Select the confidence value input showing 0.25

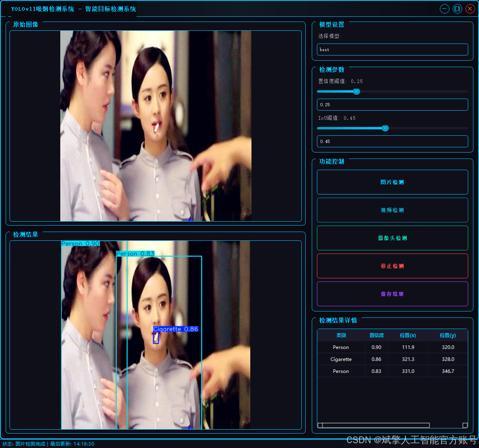[392, 105]
